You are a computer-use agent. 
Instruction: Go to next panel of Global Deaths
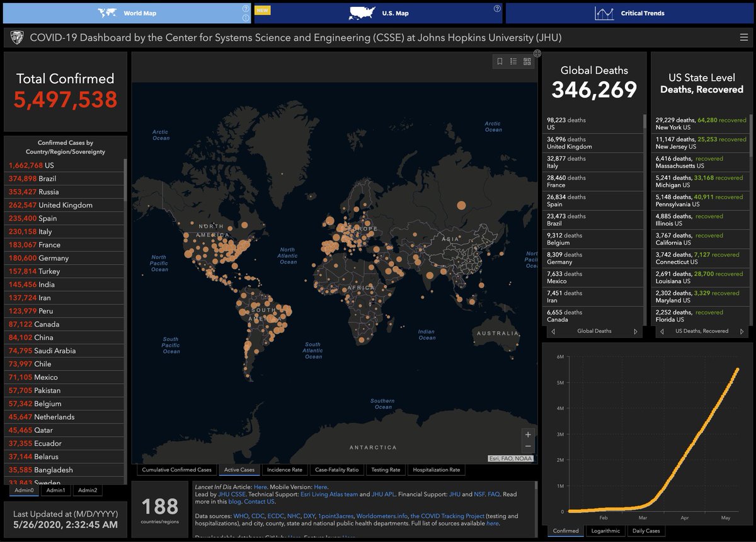(x=635, y=331)
